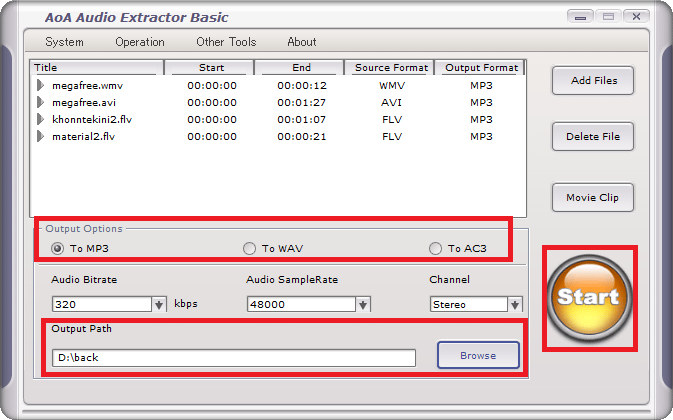Close the AoA Audio Extractor window
This screenshot has height=420, width=673.
point(637,17)
